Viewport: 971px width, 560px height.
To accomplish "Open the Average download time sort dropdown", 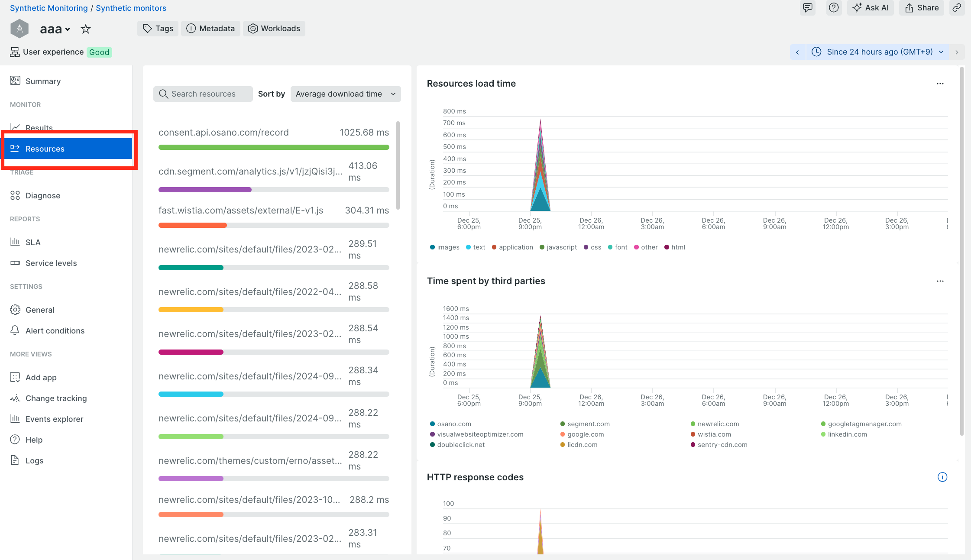I will [x=345, y=94].
